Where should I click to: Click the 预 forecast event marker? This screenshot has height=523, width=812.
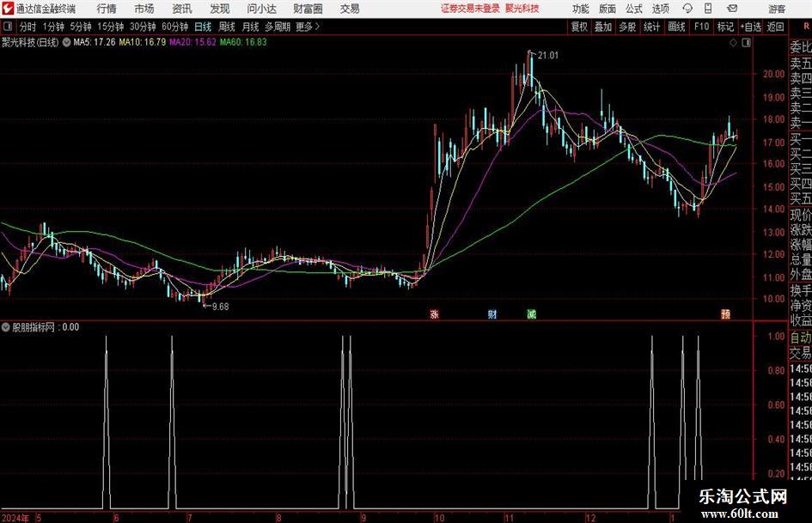pos(725,313)
